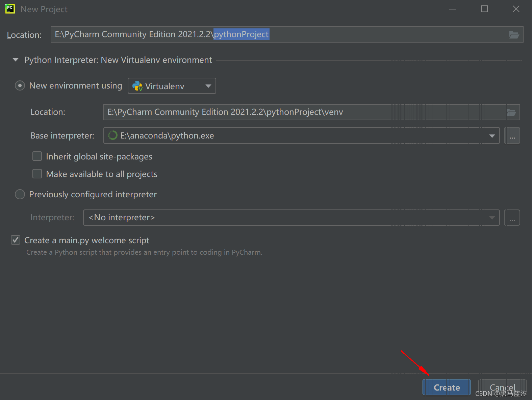Open the Virtualenv environment type dropdown

point(172,86)
